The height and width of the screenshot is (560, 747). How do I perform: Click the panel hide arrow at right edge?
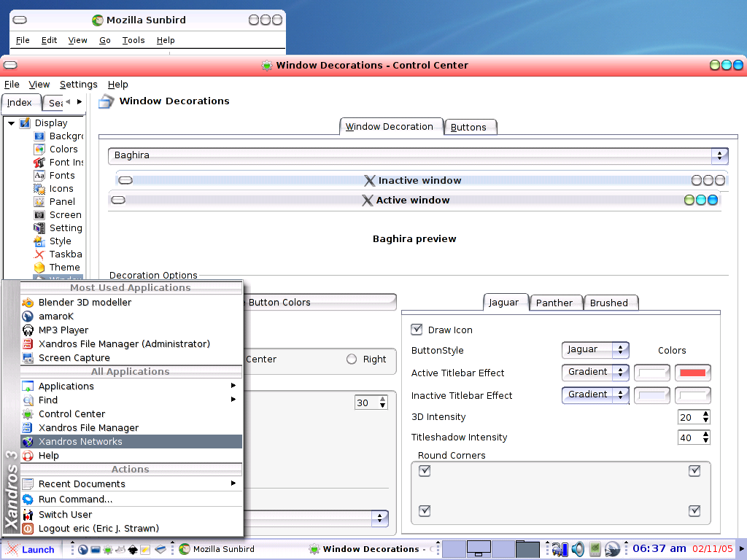pos(741,549)
